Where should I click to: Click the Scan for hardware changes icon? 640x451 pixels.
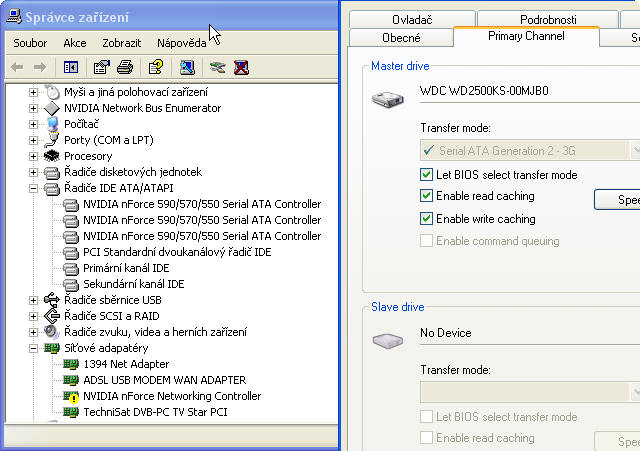click(187, 68)
